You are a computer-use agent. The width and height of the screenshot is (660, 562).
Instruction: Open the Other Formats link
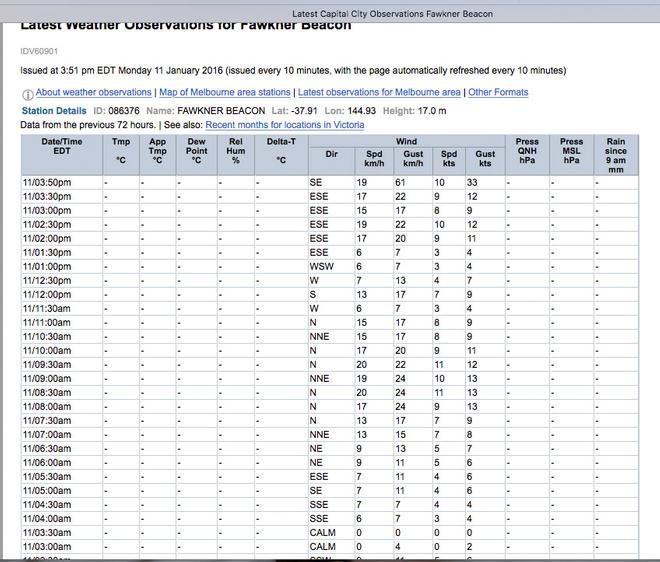tap(498, 92)
